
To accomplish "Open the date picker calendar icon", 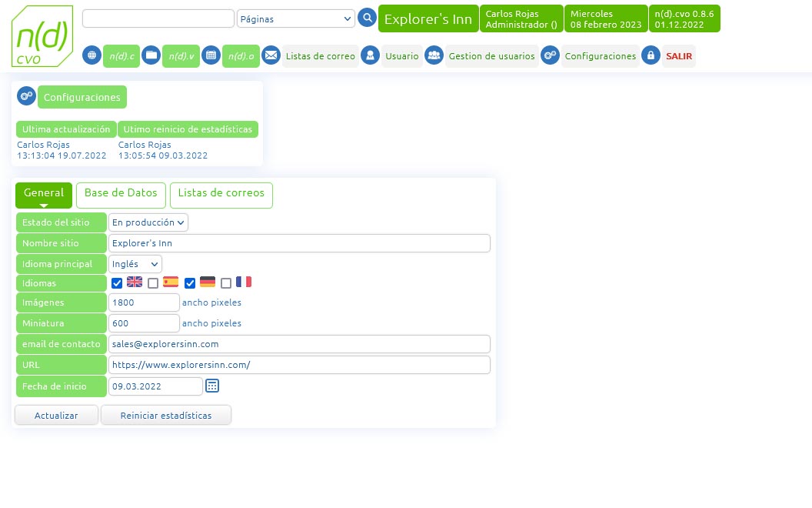I will tap(212, 386).
